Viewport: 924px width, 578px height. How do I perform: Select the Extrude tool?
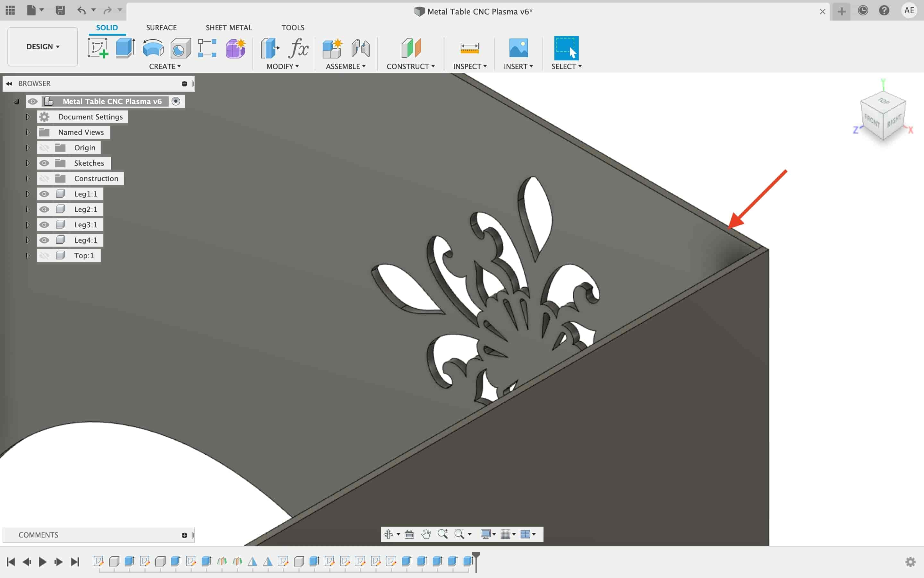pos(126,48)
